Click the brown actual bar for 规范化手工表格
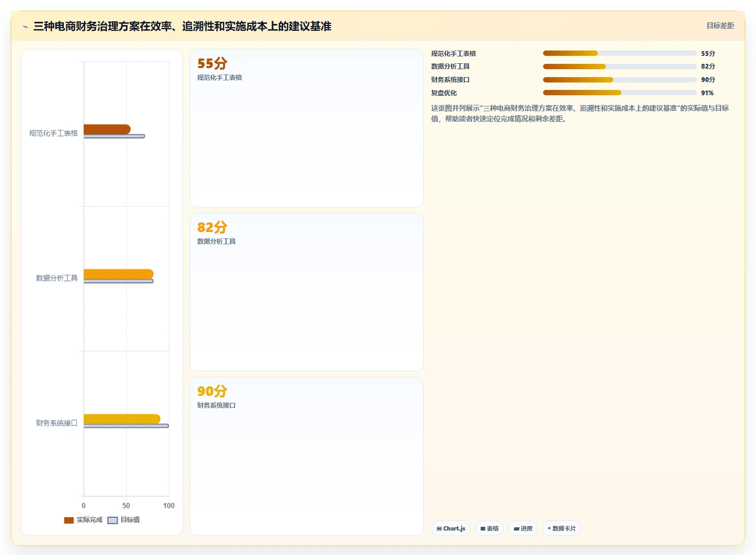This screenshot has height=555, width=756. pyautogui.click(x=107, y=129)
